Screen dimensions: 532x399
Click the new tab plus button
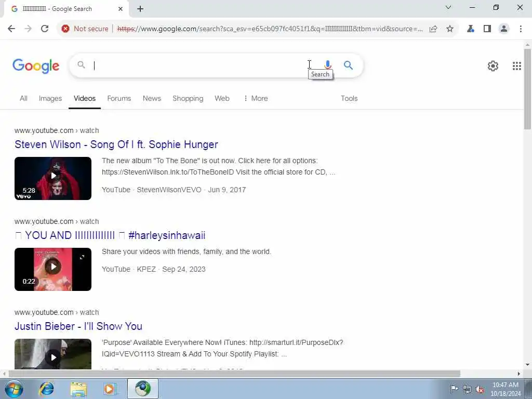point(140,9)
